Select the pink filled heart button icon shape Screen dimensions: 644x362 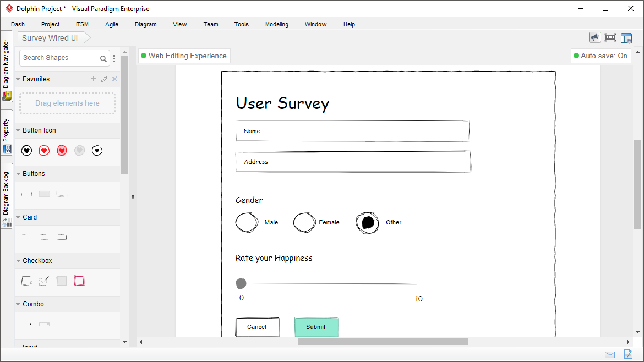62,151
